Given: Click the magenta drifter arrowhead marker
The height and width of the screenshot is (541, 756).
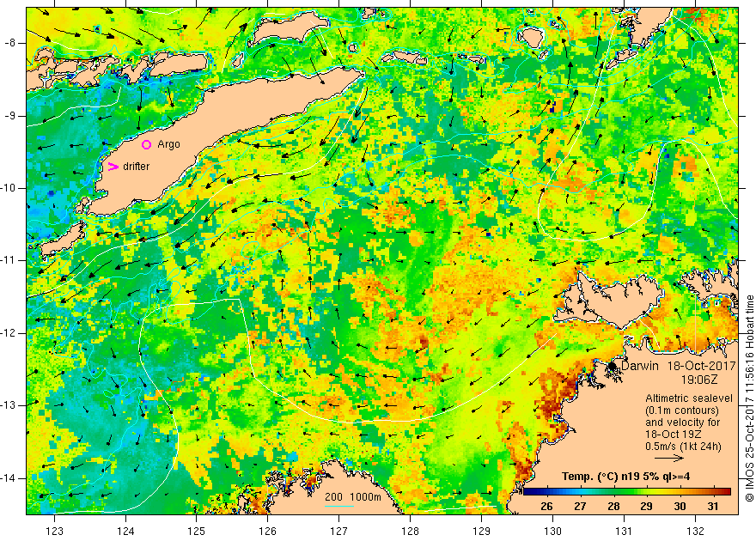Looking at the screenshot, I should click(113, 167).
